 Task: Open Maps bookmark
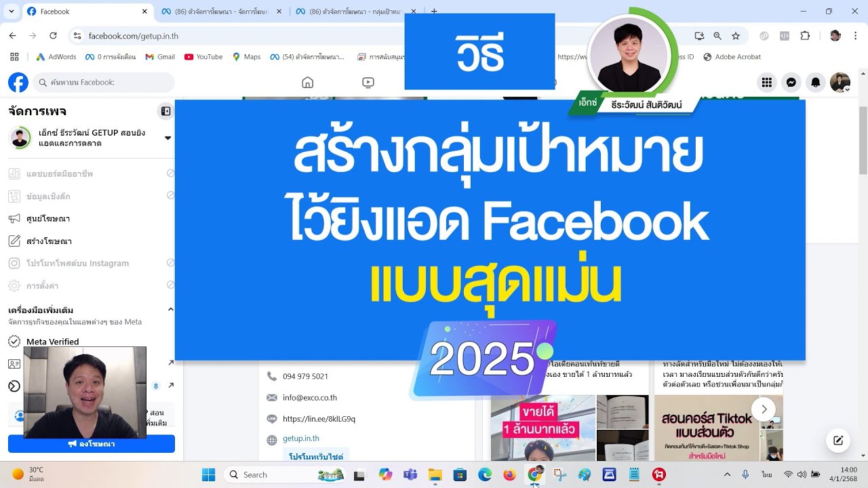click(x=247, y=57)
